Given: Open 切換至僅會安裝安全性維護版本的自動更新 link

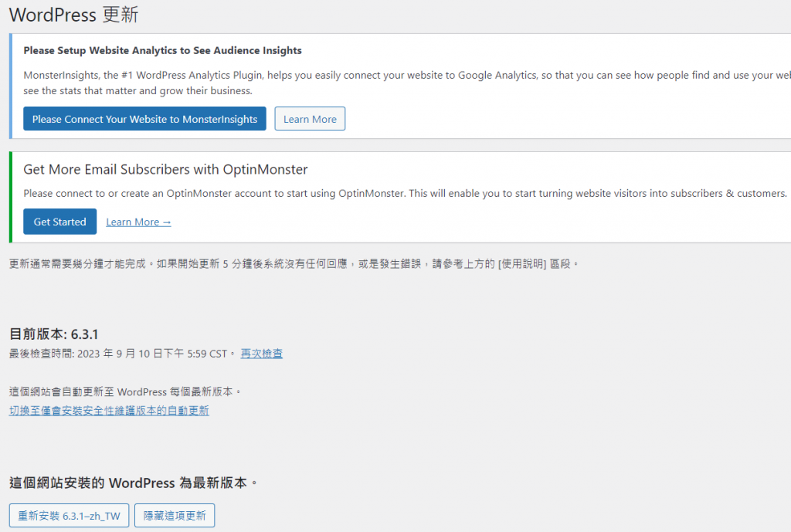Looking at the screenshot, I should 109,411.
